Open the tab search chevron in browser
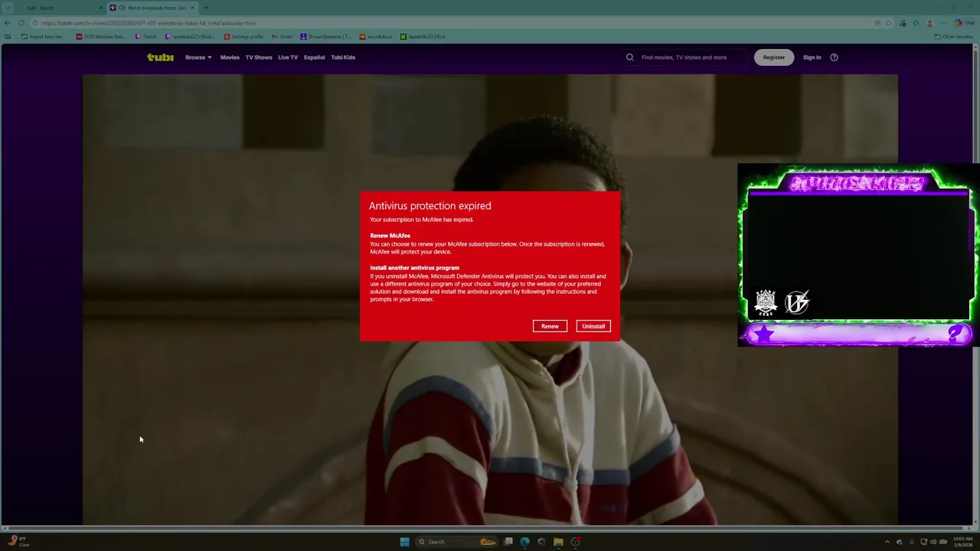The image size is (980, 551). point(8,8)
